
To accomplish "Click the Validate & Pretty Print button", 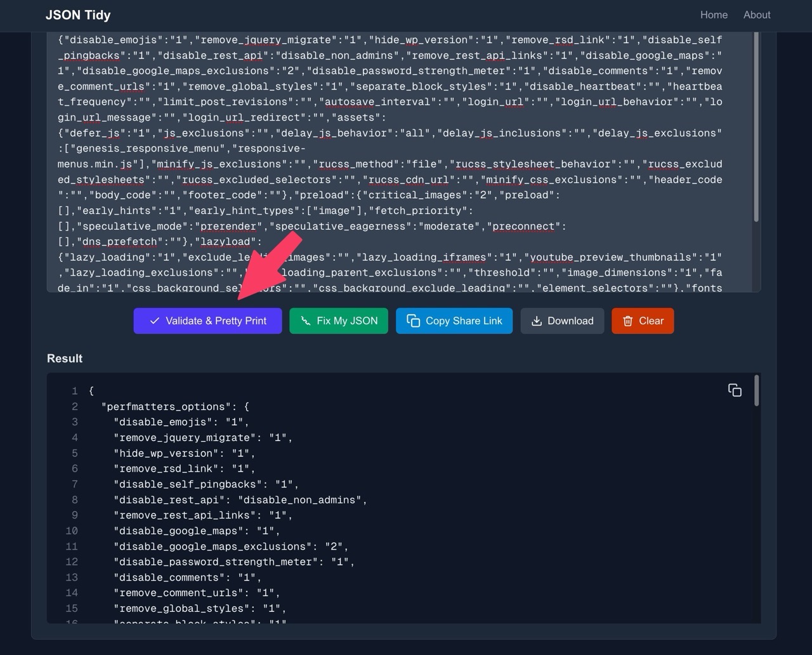I will (x=207, y=321).
